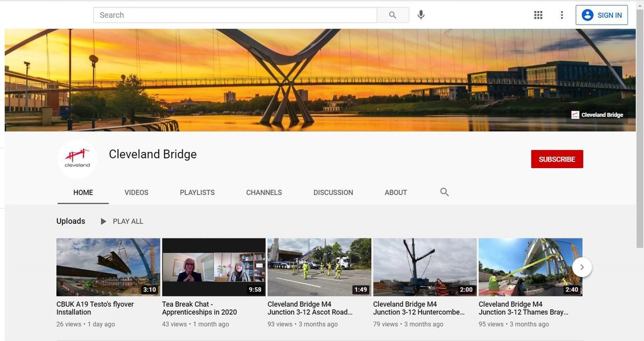Switch to the Videos tab

click(x=136, y=192)
